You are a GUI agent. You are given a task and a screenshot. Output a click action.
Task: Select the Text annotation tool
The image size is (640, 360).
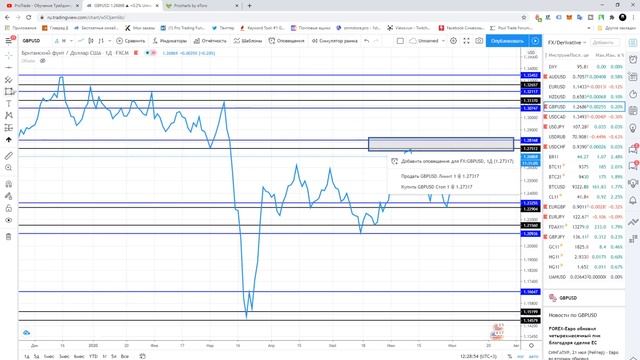pyautogui.click(x=9, y=104)
